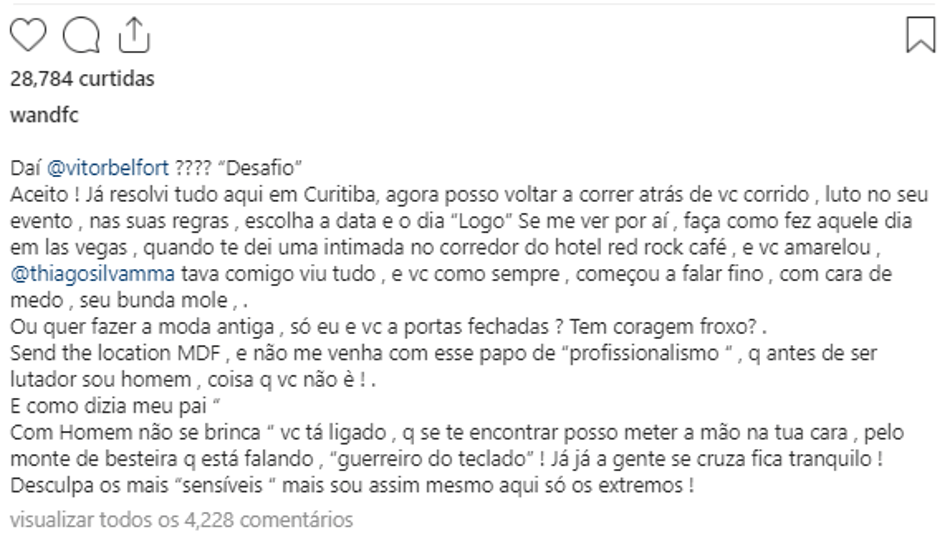Open comments via the speech bubble icon
950x537 pixels.
(81, 35)
